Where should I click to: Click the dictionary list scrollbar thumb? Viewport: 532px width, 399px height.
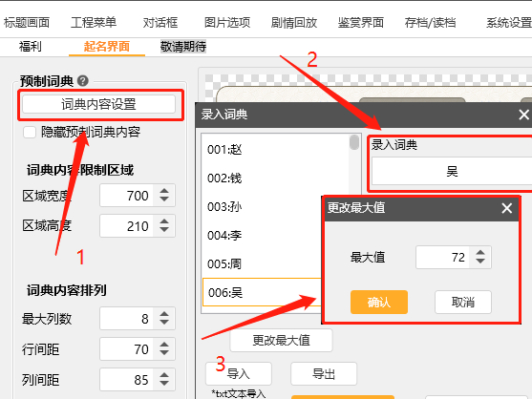354,142
